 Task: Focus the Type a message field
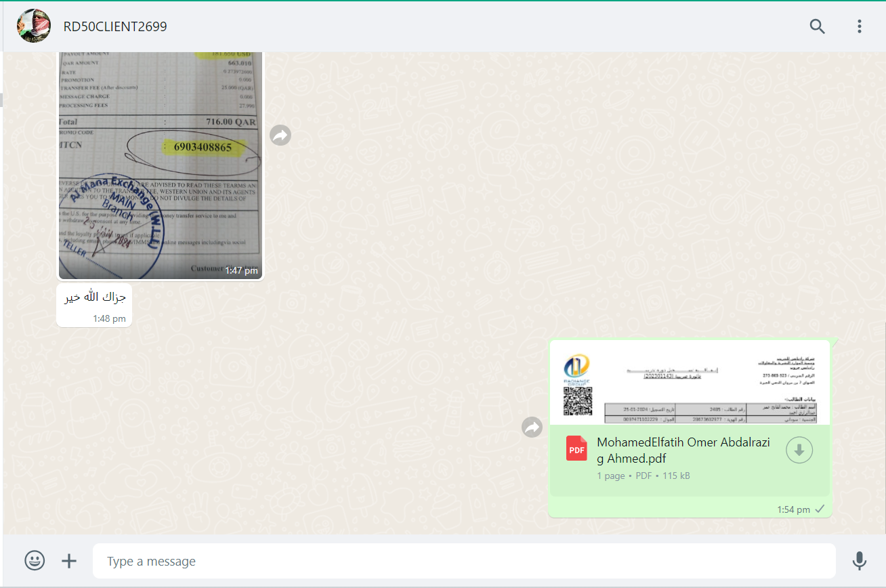click(x=464, y=561)
